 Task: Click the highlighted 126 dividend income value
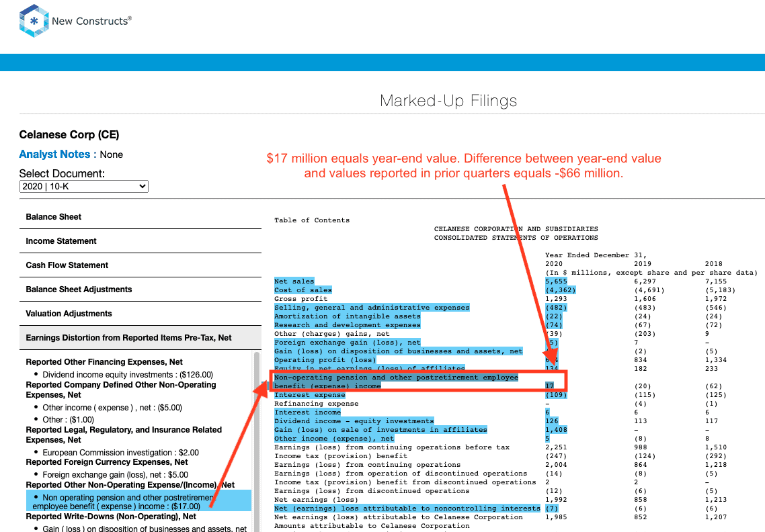point(552,421)
